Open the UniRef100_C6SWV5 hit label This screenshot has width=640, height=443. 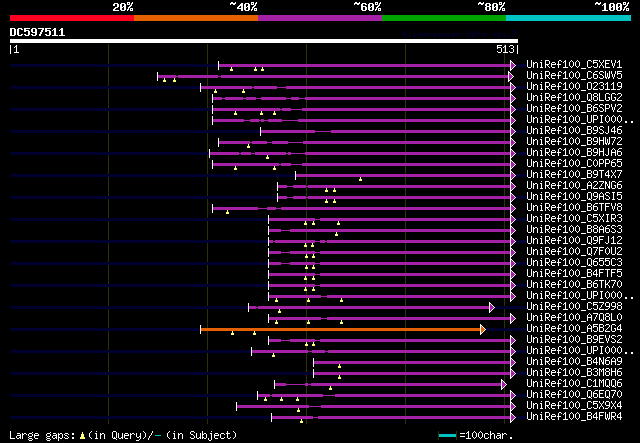pyautogui.click(x=574, y=76)
